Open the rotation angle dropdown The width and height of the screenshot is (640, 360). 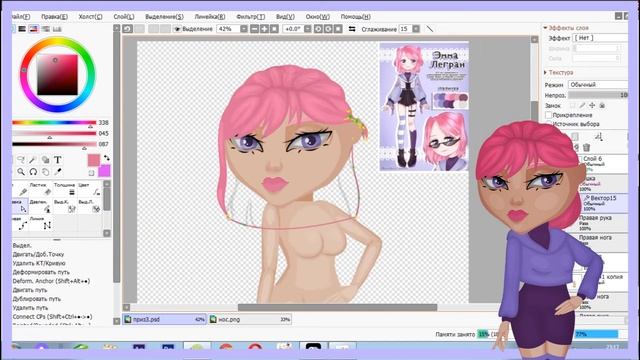point(308,29)
